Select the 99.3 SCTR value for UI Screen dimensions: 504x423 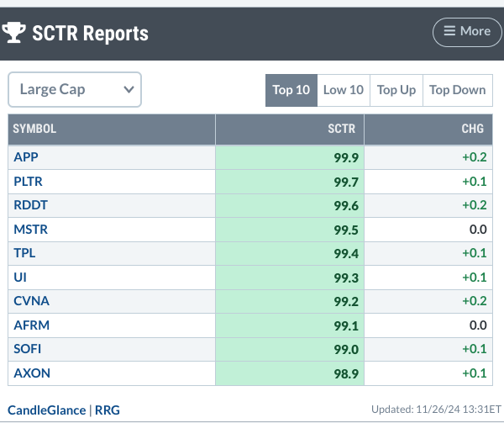click(346, 278)
